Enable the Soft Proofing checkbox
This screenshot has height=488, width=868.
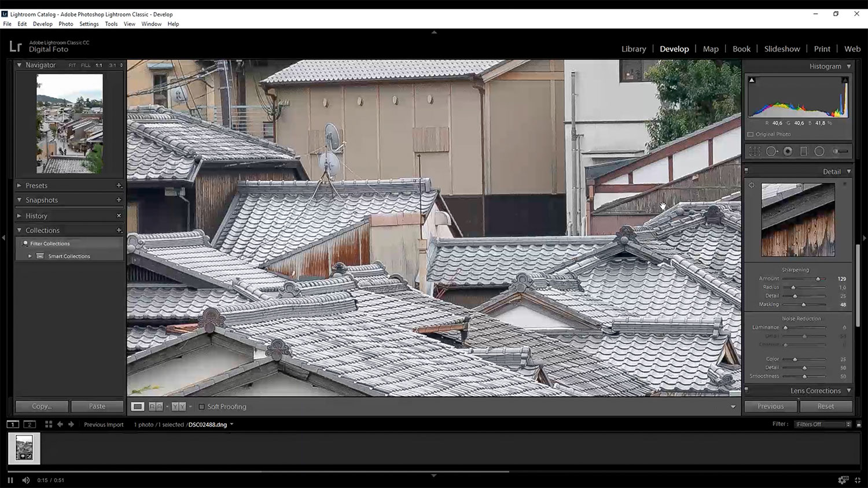[202, 406]
